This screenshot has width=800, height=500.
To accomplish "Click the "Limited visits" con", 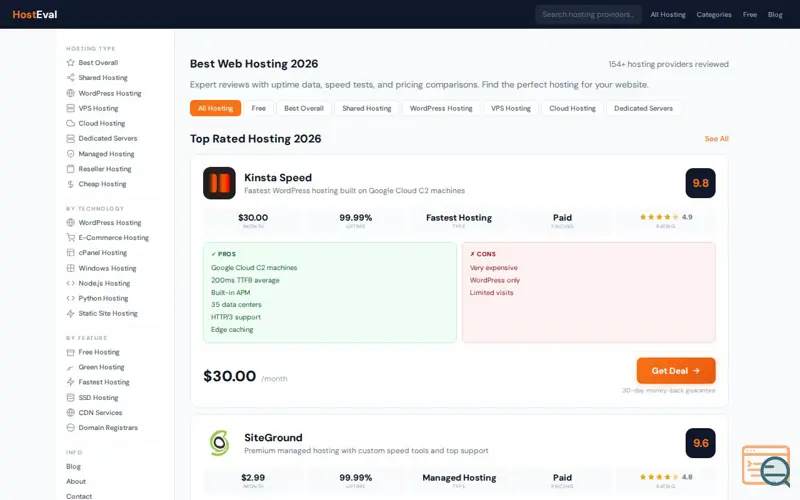I will coord(491,292).
